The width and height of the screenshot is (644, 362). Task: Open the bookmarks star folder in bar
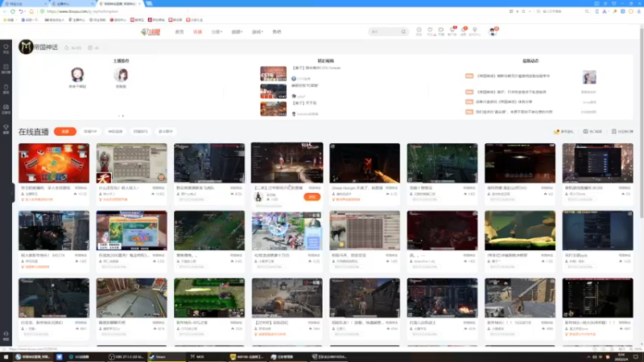8,19
